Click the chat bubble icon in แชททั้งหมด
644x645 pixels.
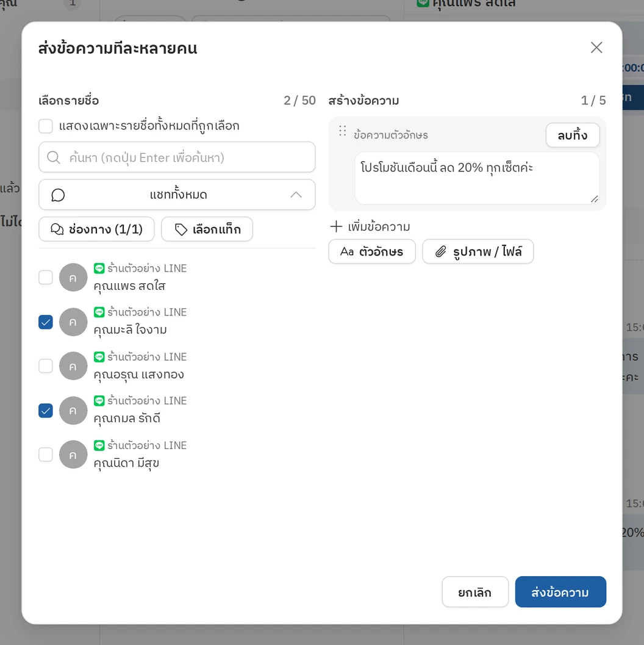click(58, 195)
